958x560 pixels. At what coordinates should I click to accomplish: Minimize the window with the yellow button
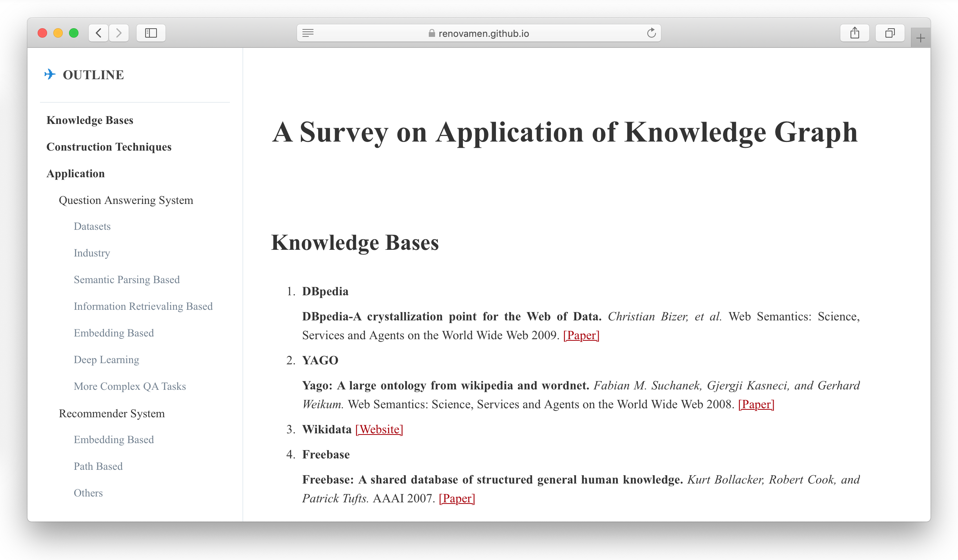[58, 33]
